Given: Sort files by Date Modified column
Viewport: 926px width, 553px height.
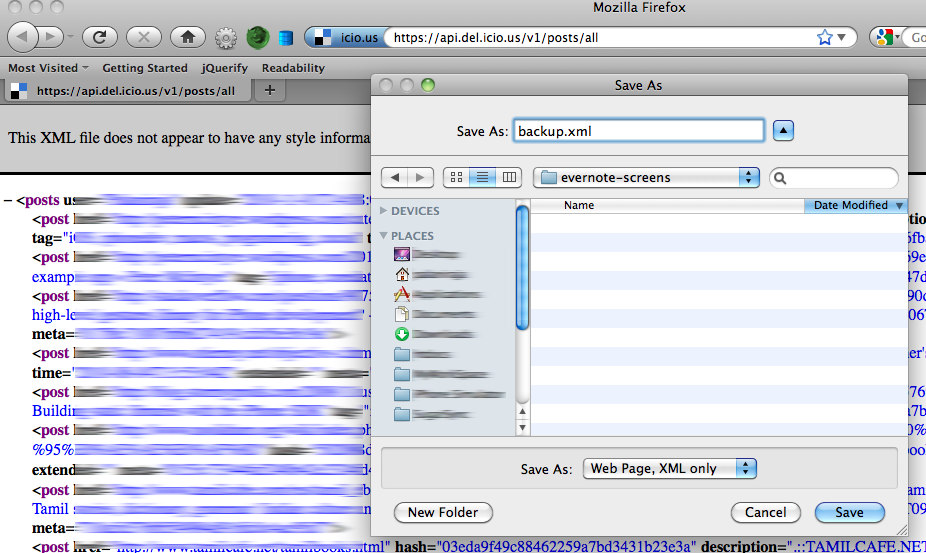Looking at the screenshot, I should [856, 205].
